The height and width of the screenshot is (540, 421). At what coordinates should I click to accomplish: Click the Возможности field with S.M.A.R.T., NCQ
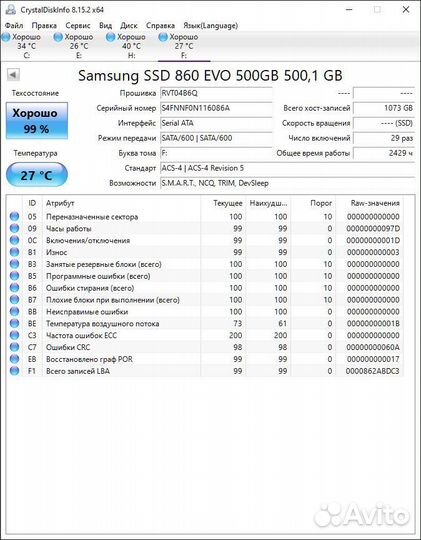[287, 183]
